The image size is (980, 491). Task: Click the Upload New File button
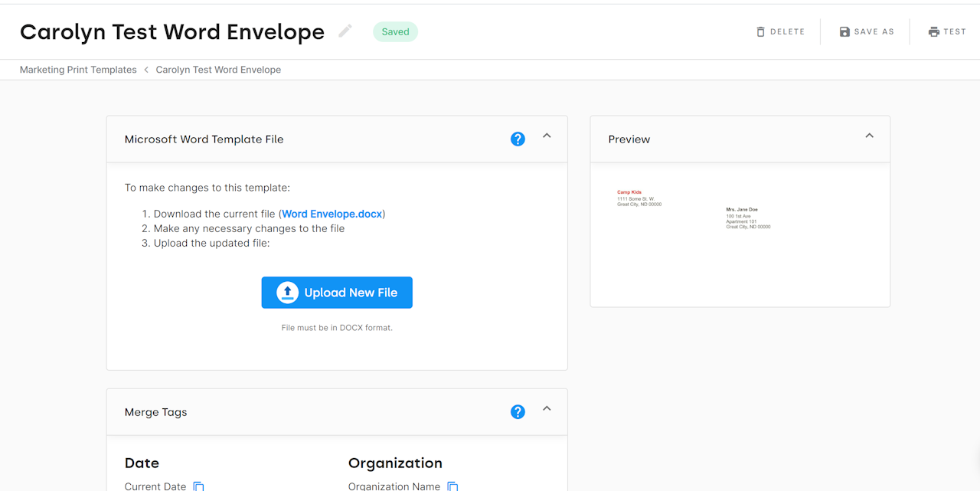pyautogui.click(x=337, y=293)
